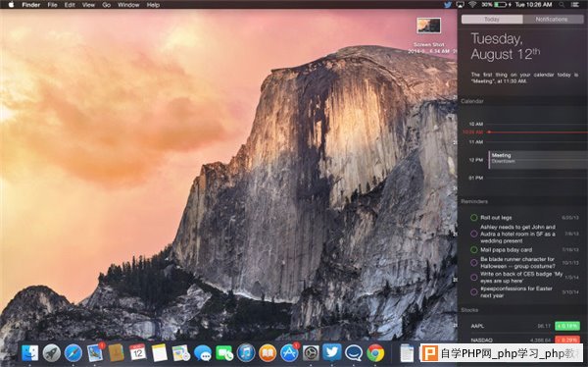Image resolution: width=588 pixels, height=367 pixels.
Task: Complete the '#peepconfessions for Easter' reminder
Action: coord(473,291)
